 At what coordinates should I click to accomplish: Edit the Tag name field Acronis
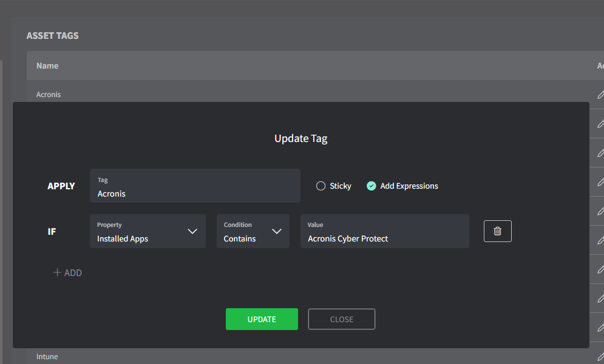195,186
